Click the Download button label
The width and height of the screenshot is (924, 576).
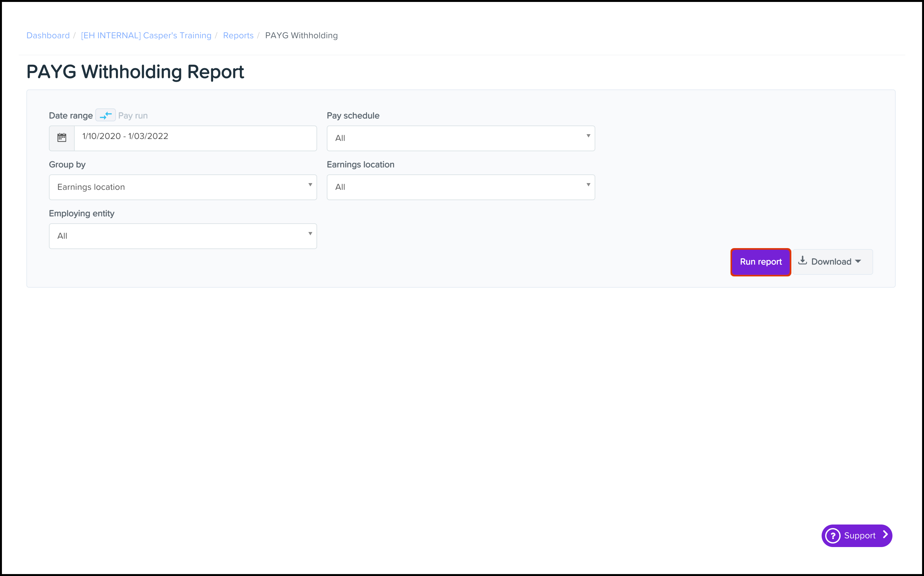831,262
